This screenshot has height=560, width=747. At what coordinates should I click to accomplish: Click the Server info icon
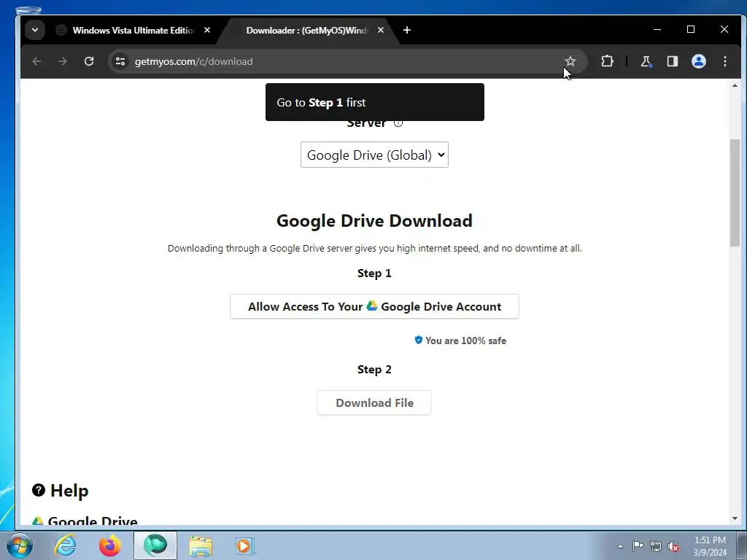coord(398,122)
